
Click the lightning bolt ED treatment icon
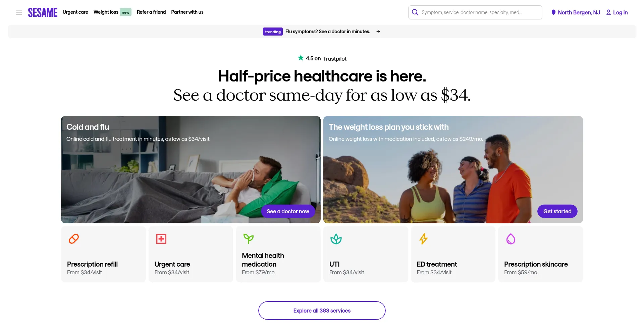click(x=424, y=239)
